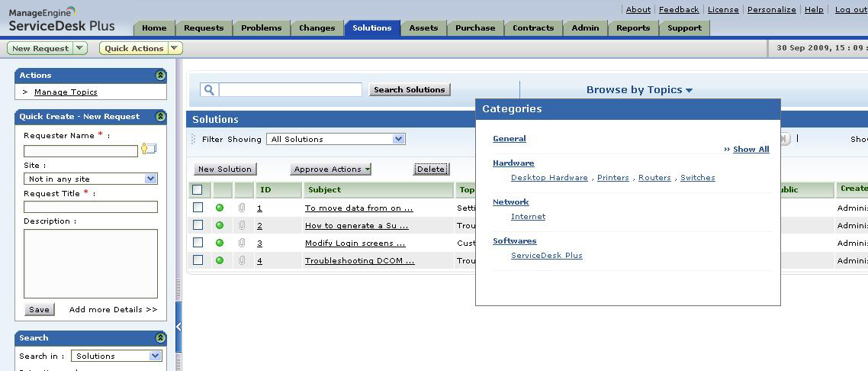Open the Support tab
Viewport: 868px width, 371px height.
point(684,27)
